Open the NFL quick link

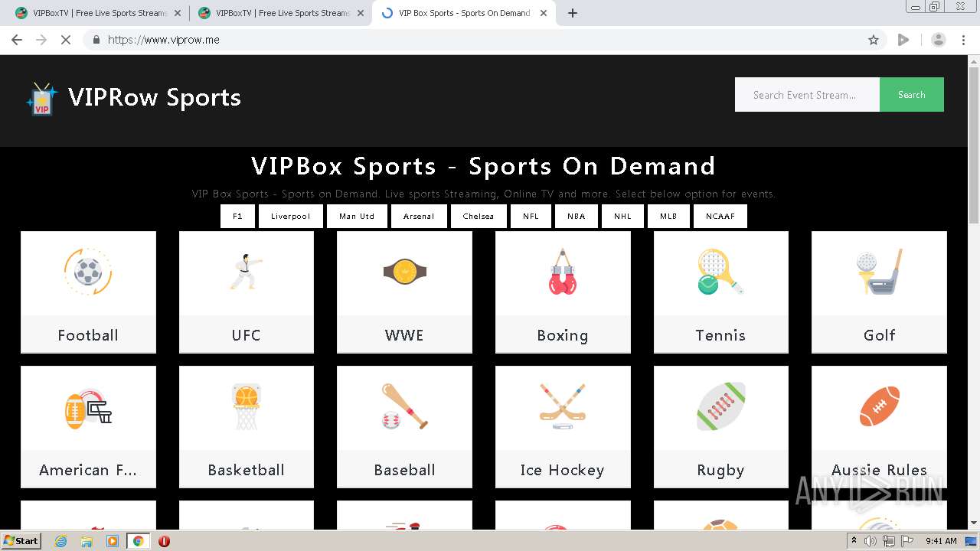(x=531, y=216)
